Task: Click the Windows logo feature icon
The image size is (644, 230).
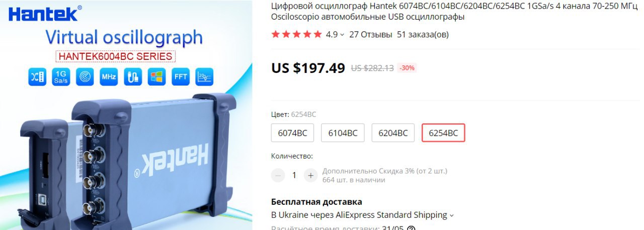Action: (156, 77)
